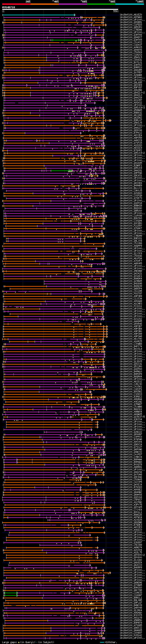Click the orange ~40% identity legend bar
The height and width of the screenshot is (644, 146).
[45, 4]
